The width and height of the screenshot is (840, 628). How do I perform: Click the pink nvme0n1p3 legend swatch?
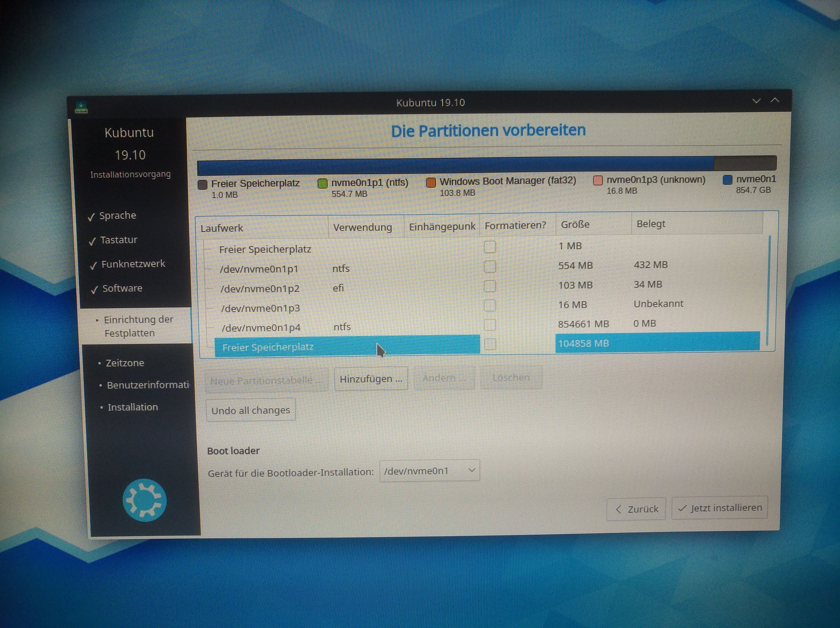tap(598, 181)
